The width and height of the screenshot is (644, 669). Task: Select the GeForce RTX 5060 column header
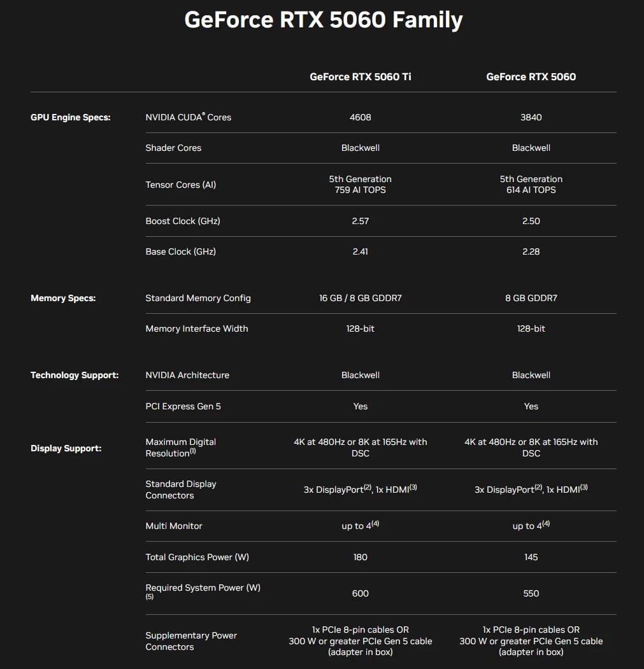531,76
